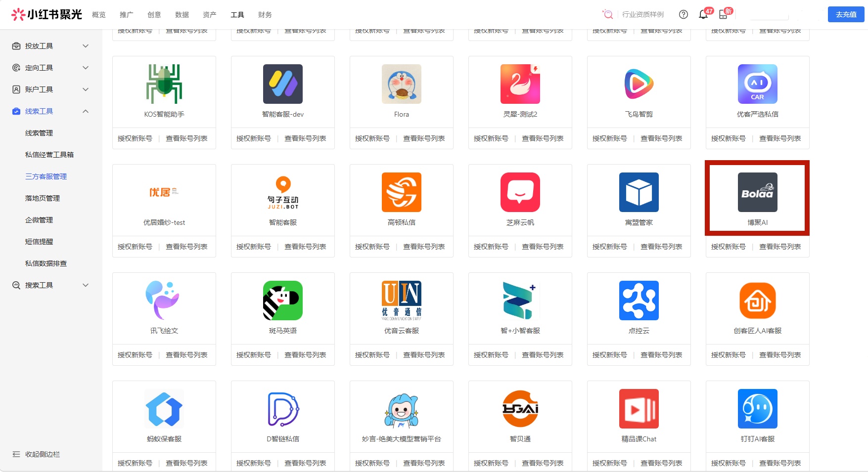The image size is (868, 472).
Task: Collapse the sidebar via 收起侧边栏
Action: coord(36,454)
